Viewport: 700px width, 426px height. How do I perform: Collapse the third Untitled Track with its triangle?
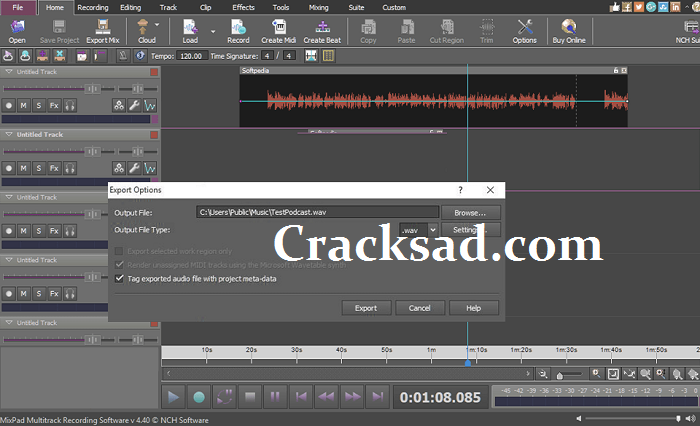(8, 197)
